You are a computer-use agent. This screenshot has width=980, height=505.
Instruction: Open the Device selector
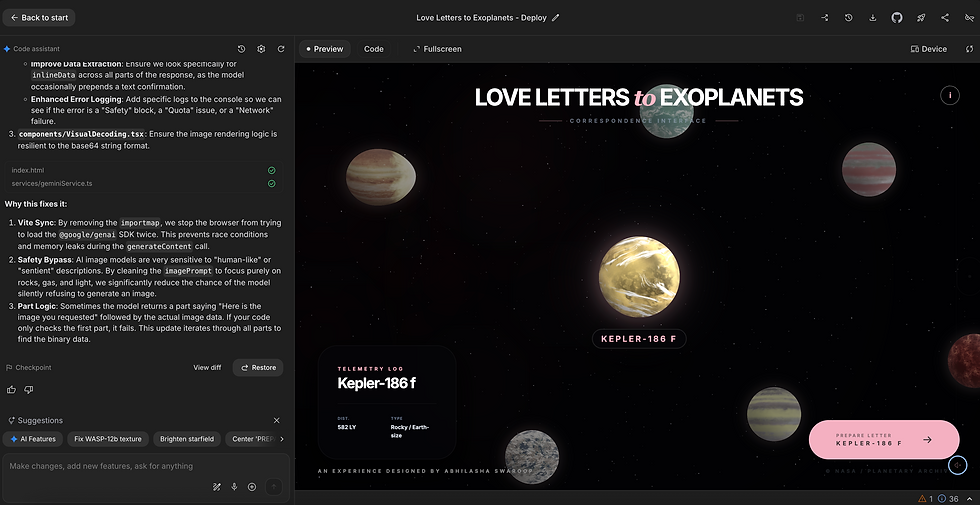[929, 49]
